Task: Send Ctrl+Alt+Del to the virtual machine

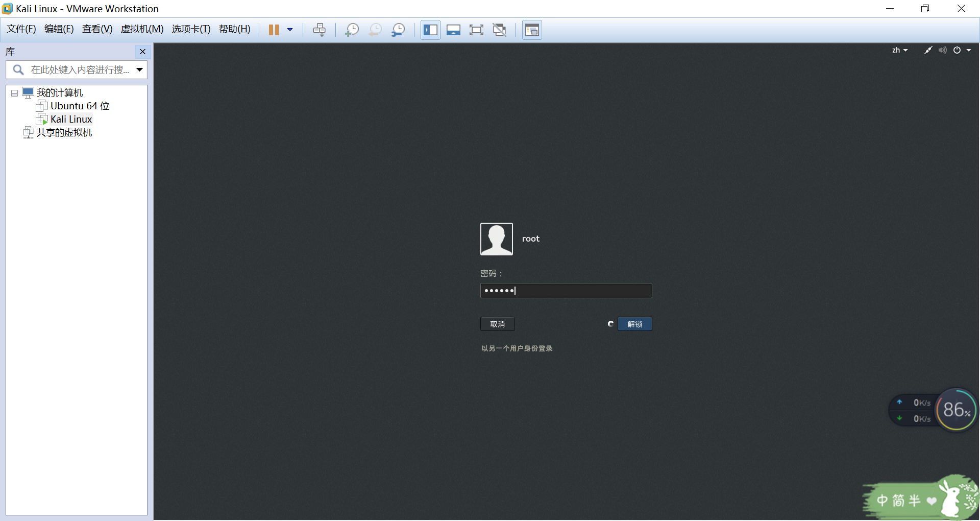Action: (x=319, y=30)
